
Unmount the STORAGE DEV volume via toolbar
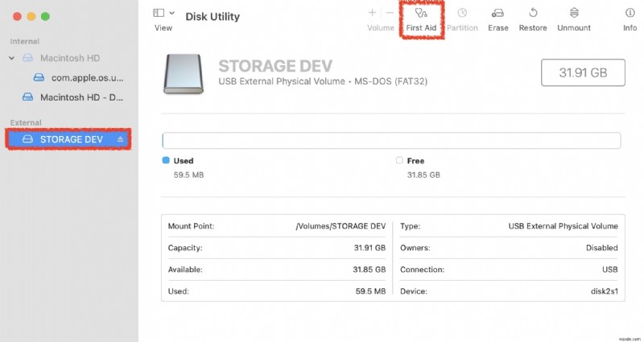574,19
